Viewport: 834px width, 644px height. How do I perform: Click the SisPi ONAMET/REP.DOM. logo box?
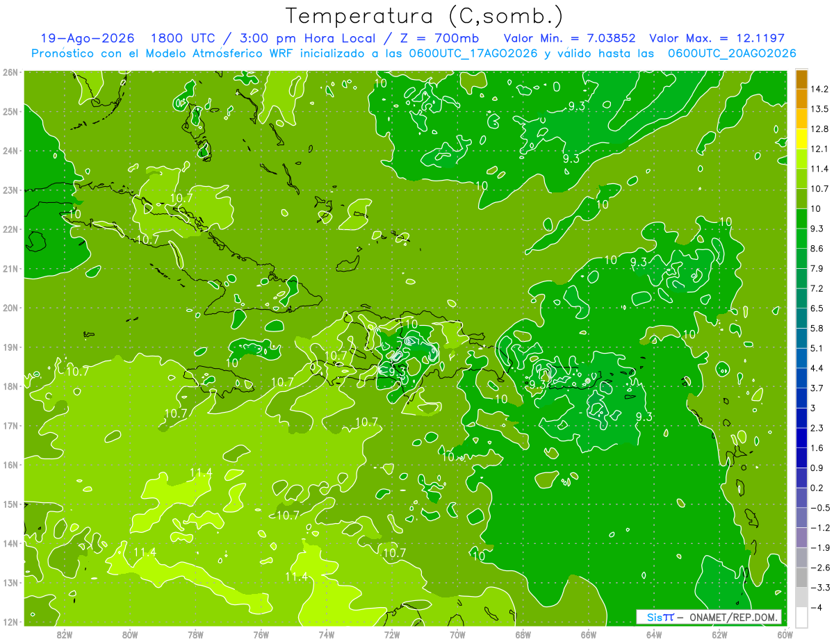point(709,618)
